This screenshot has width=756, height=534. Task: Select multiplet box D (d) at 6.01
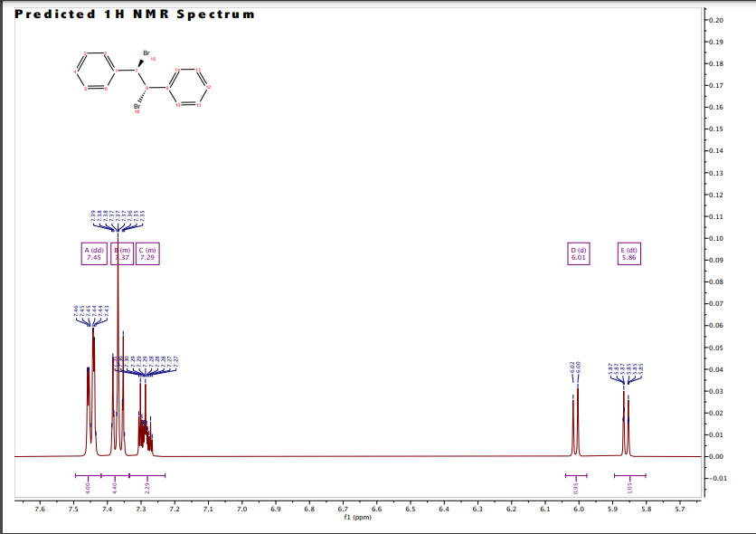tap(580, 254)
